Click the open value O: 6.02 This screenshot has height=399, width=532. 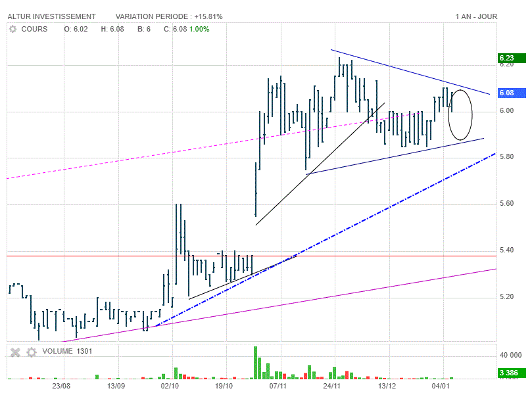[x=76, y=29]
